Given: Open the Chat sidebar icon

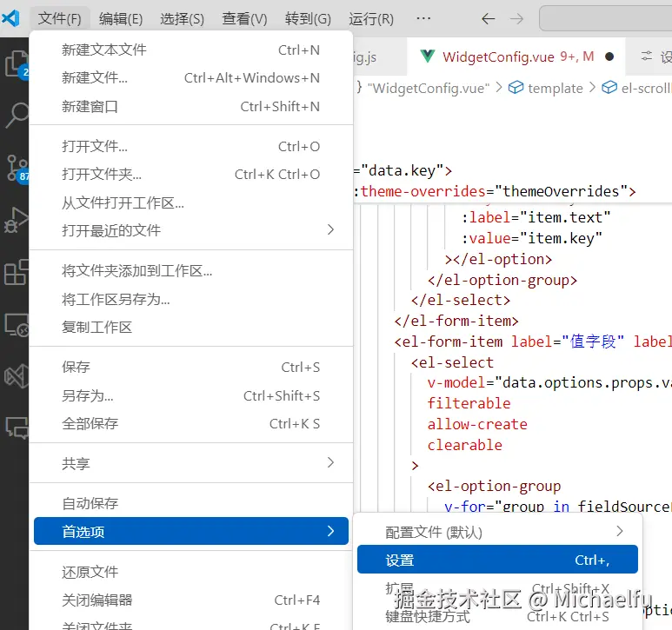Looking at the screenshot, I should pyautogui.click(x=16, y=428).
